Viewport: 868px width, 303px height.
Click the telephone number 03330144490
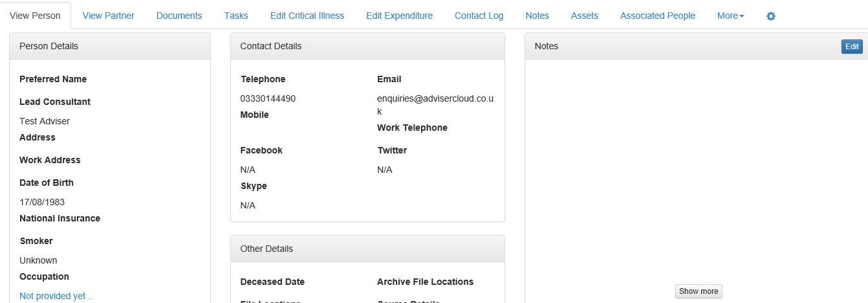coord(268,99)
